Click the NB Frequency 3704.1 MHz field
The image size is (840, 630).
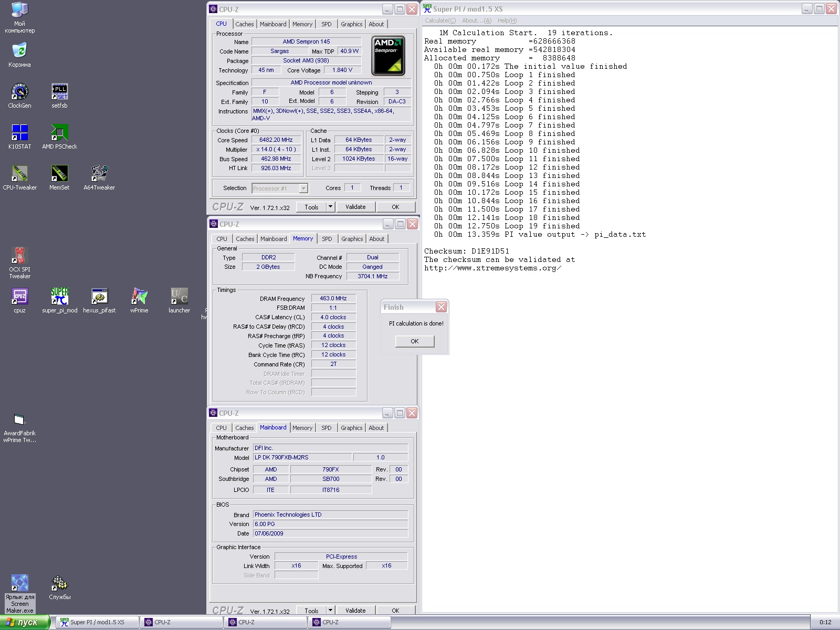(372, 276)
